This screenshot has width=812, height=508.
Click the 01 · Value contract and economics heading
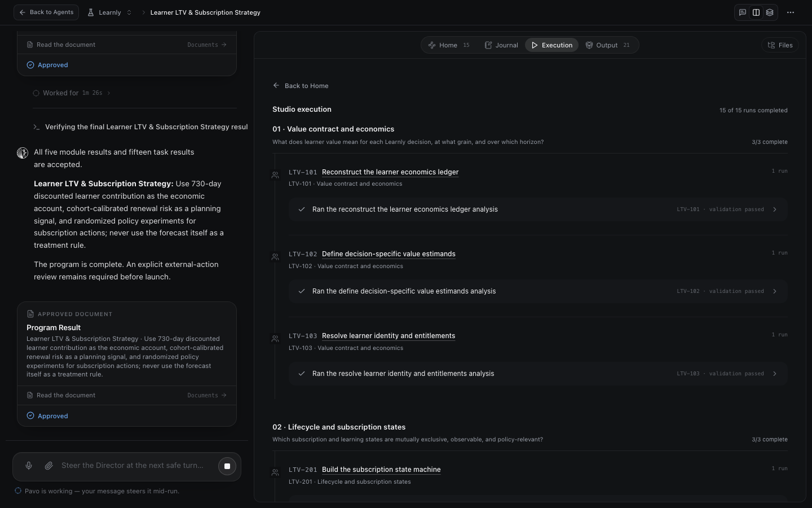tap(333, 129)
